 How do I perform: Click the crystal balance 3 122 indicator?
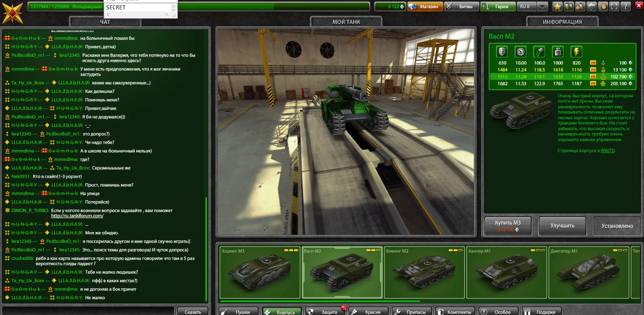pos(390,6)
